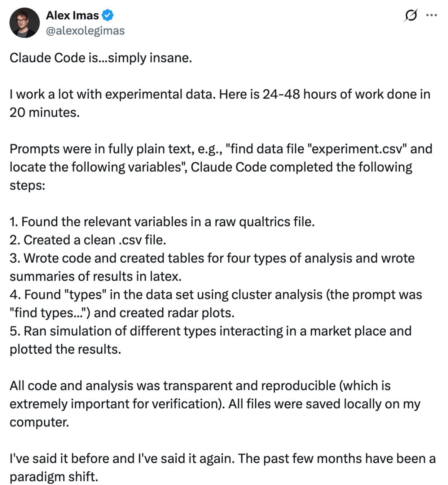This screenshot has height=485, width=448.
Task: Click the Alex Imas display name
Action: coord(72,15)
